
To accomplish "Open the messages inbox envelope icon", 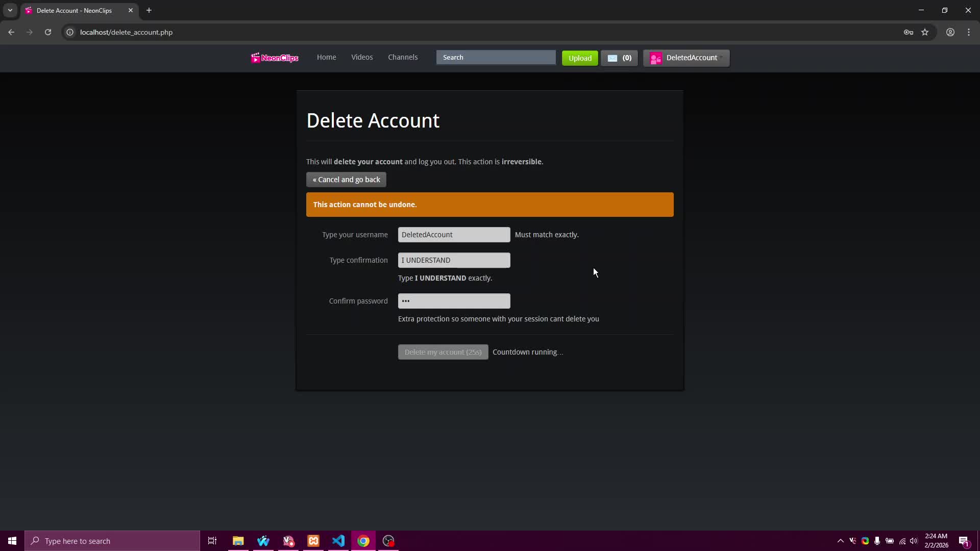I will click(612, 58).
